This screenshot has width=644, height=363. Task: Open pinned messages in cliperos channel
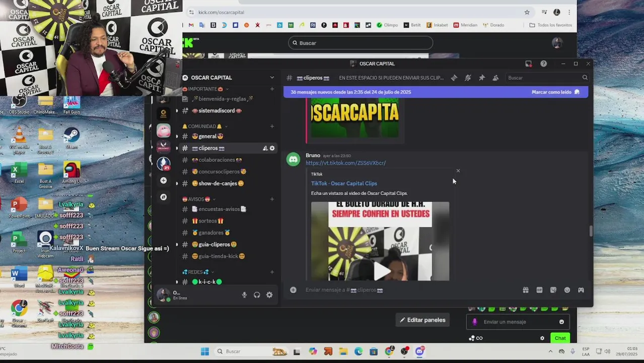[x=482, y=78]
